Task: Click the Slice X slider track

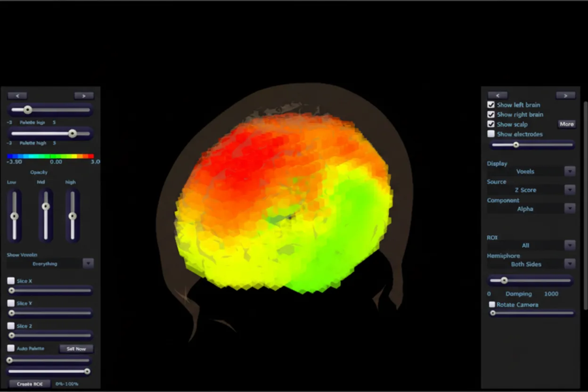Action: click(50, 291)
